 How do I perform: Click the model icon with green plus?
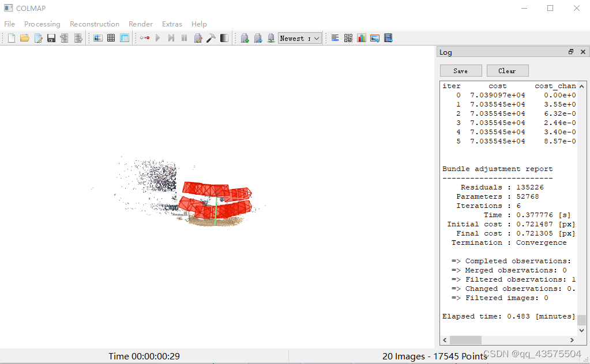click(245, 38)
